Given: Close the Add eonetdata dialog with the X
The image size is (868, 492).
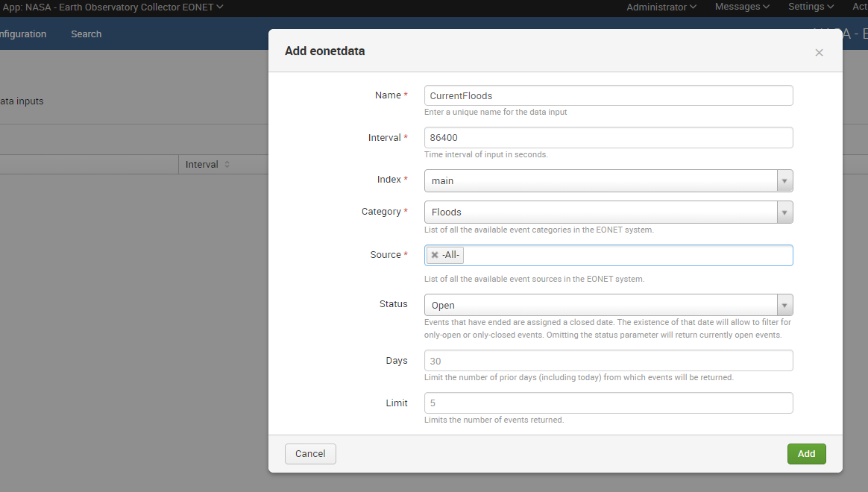Looking at the screenshot, I should (x=819, y=52).
